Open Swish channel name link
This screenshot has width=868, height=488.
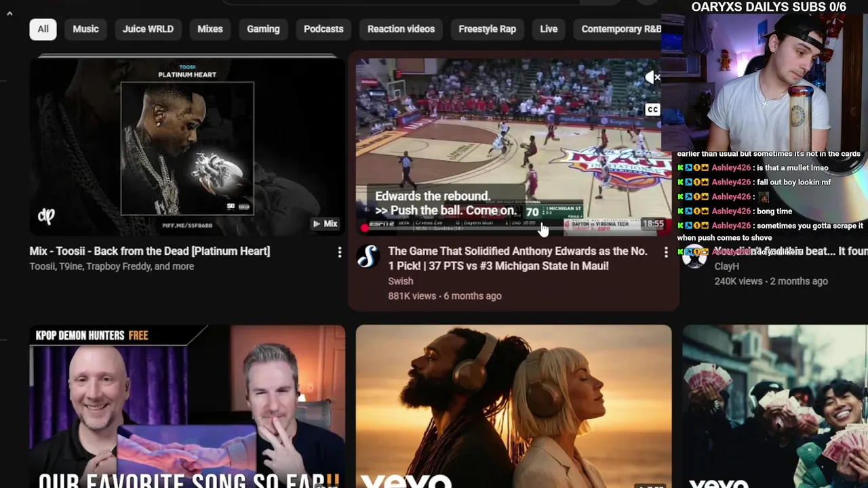[400, 281]
